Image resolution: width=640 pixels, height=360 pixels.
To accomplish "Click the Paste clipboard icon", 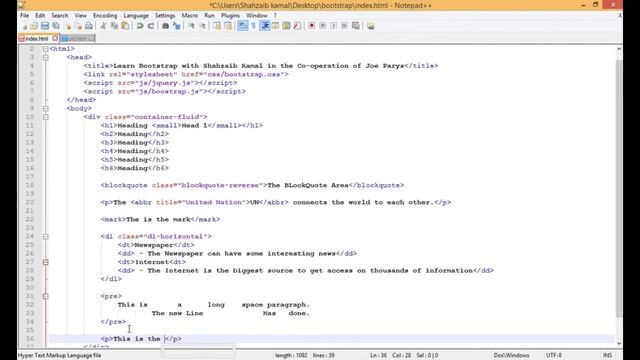I will 125,26.
